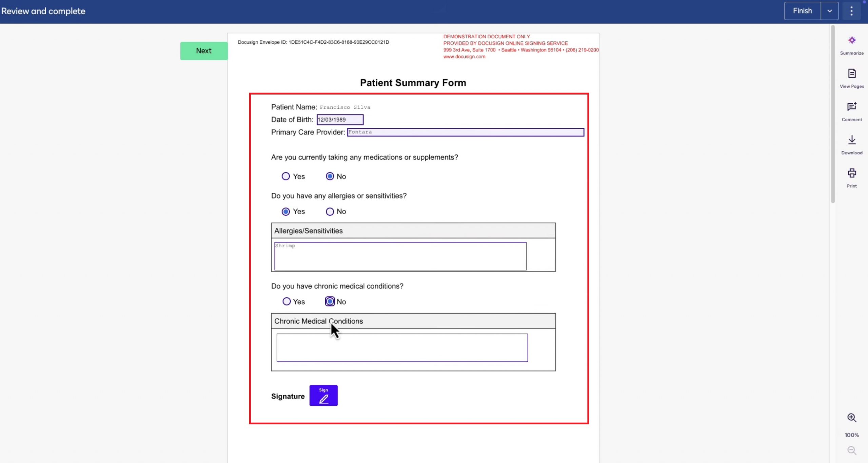
Task: Select Yes for chronic medical conditions
Action: 287,301
